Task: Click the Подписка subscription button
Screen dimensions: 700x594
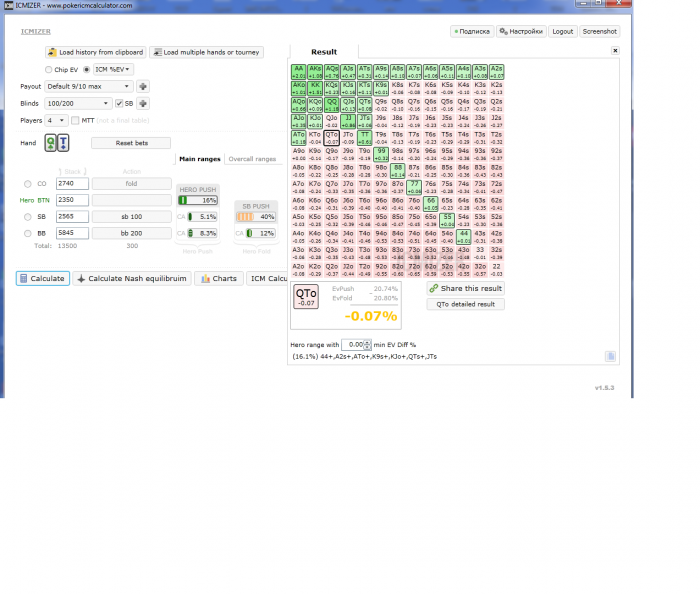Action: coord(472,32)
